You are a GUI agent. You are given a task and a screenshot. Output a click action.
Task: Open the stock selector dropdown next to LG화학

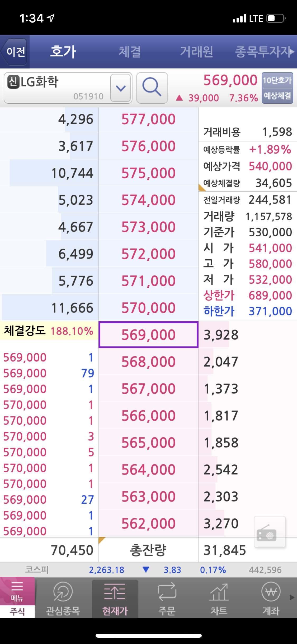click(120, 88)
